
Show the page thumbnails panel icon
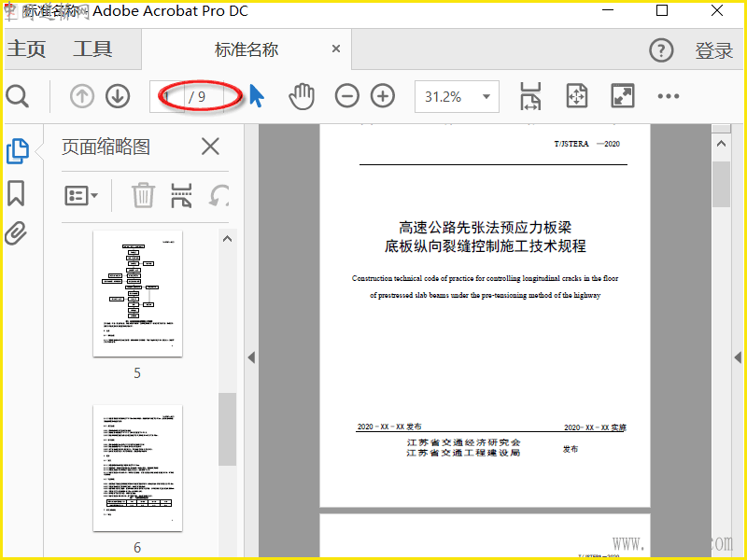coord(18,151)
